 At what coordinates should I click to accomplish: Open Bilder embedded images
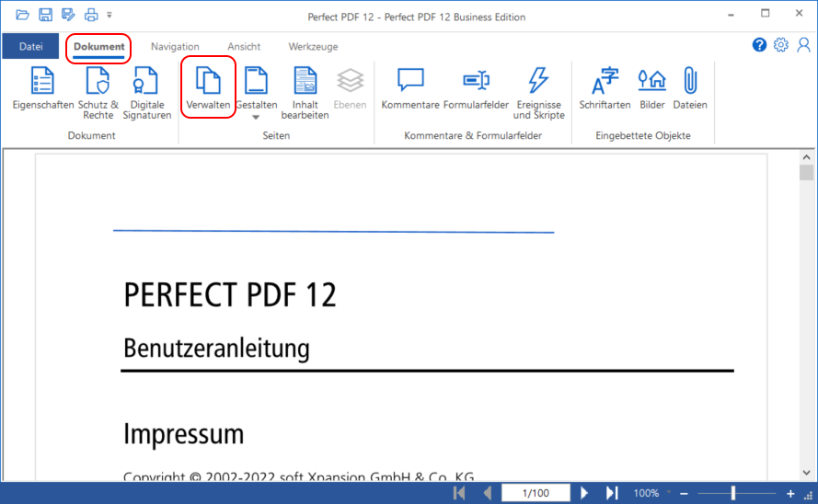[x=652, y=88]
